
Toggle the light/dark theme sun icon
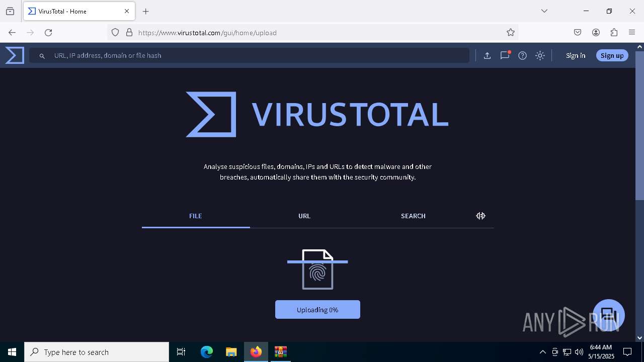pyautogui.click(x=540, y=56)
